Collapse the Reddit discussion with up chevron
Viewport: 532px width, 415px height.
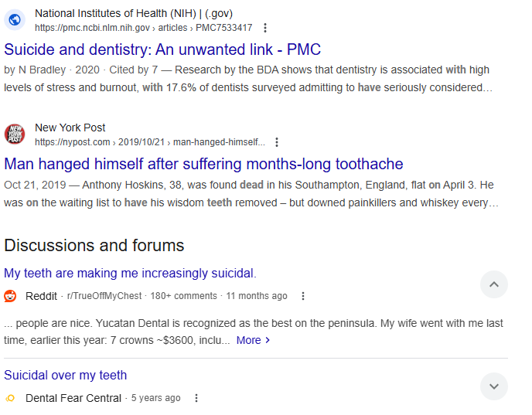click(x=494, y=284)
